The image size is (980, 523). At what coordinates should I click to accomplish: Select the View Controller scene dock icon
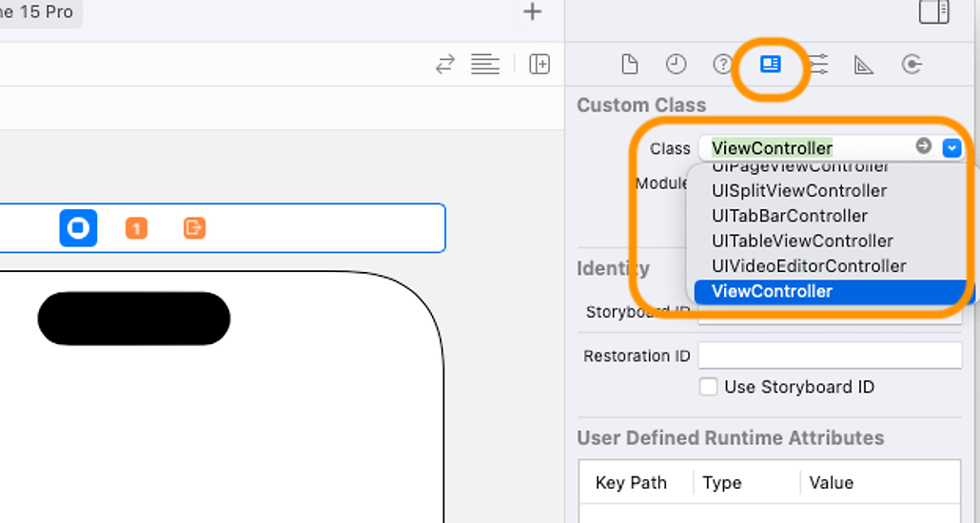click(78, 228)
